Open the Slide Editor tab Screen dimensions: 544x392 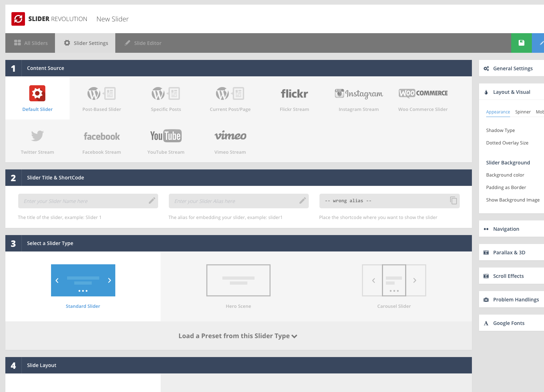pos(143,43)
